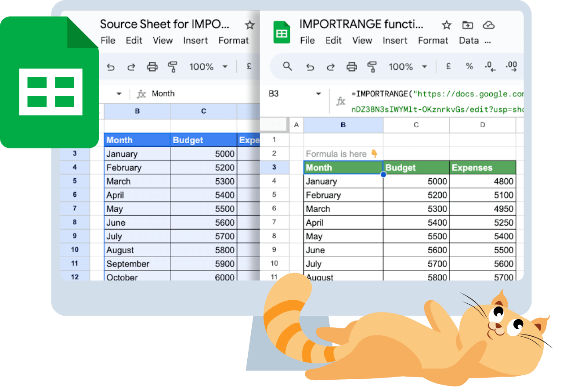The height and width of the screenshot is (392, 567).
Task: Click Expenses value 5600 for July
Action: coord(483,264)
